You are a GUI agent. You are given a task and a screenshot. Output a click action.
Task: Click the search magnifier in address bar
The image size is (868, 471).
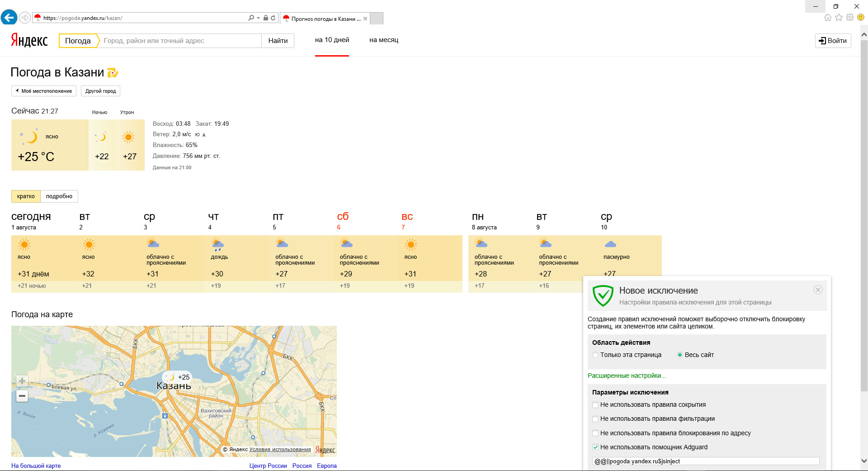pyautogui.click(x=251, y=18)
